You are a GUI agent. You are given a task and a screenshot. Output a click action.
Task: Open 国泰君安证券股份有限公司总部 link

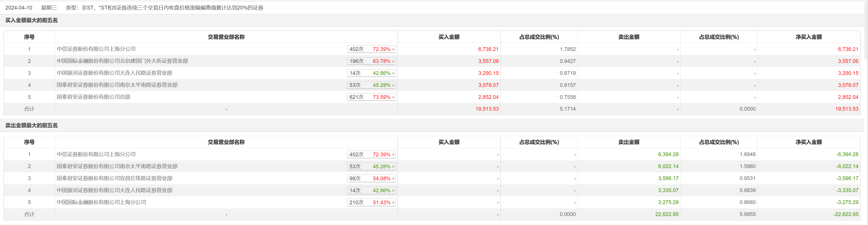[93, 97]
